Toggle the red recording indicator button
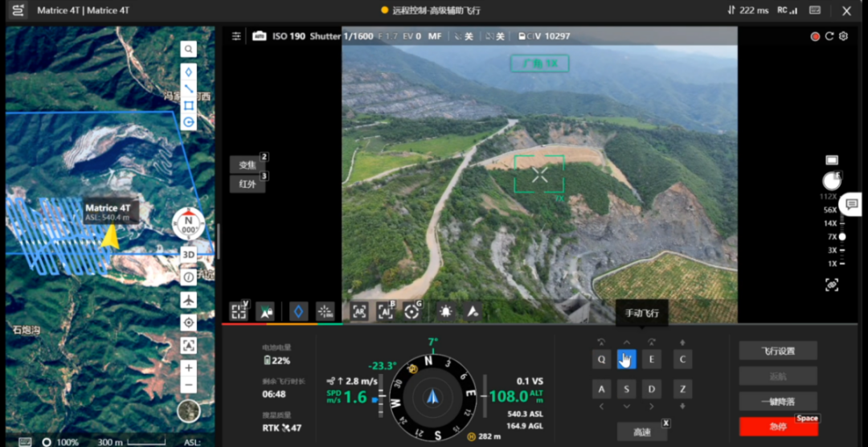The width and height of the screenshot is (868, 447). [x=815, y=36]
